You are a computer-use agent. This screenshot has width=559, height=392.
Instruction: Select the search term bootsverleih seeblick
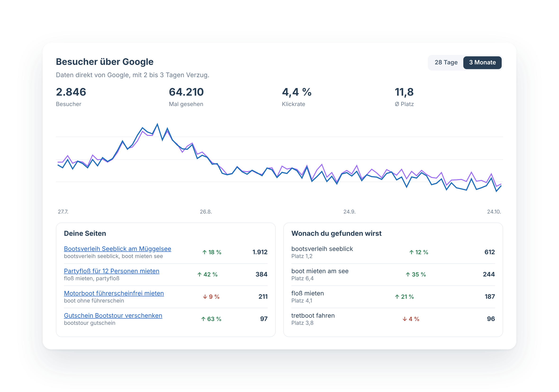click(322, 249)
